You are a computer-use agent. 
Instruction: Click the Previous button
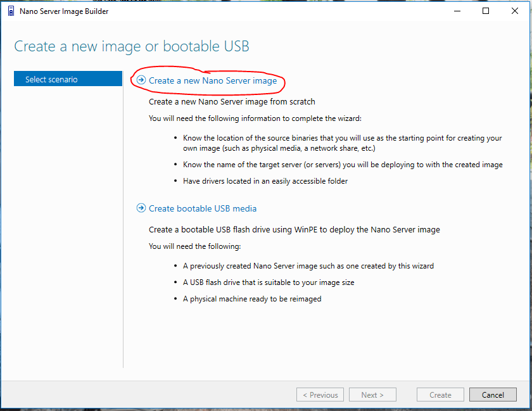tap(320, 395)
